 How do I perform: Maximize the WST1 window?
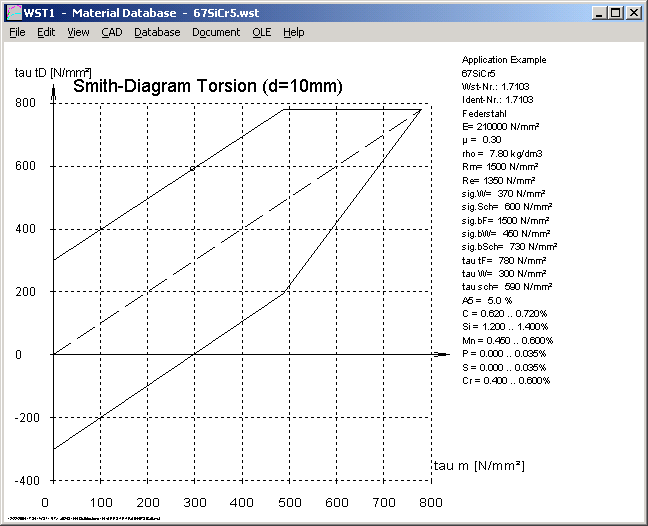[615, 13]
